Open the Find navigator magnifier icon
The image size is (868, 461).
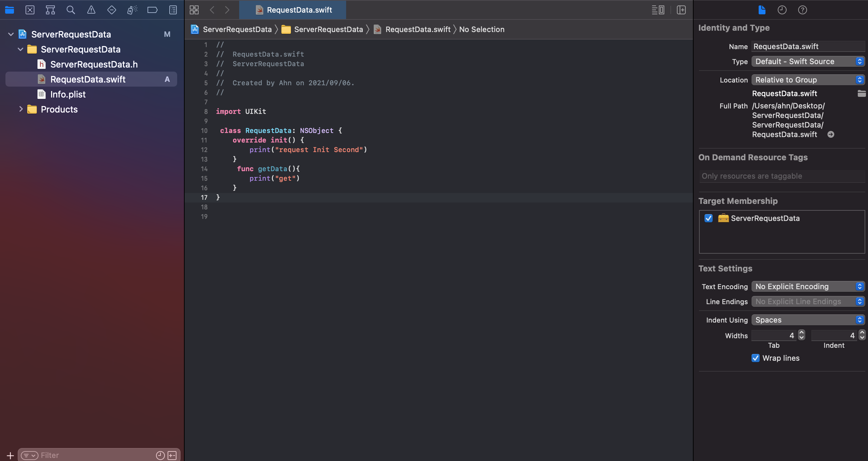click(x=71, y=10)
